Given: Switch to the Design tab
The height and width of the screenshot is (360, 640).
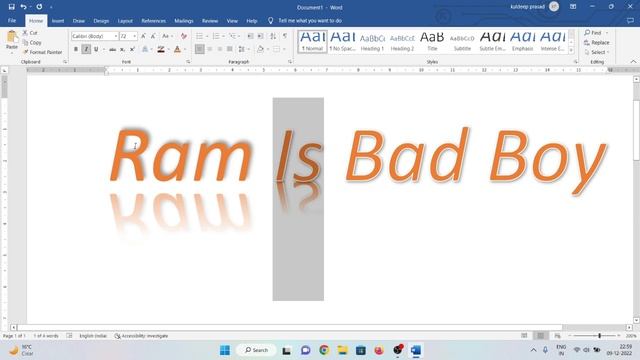Looking at the screenshot, I should (101, 20).
